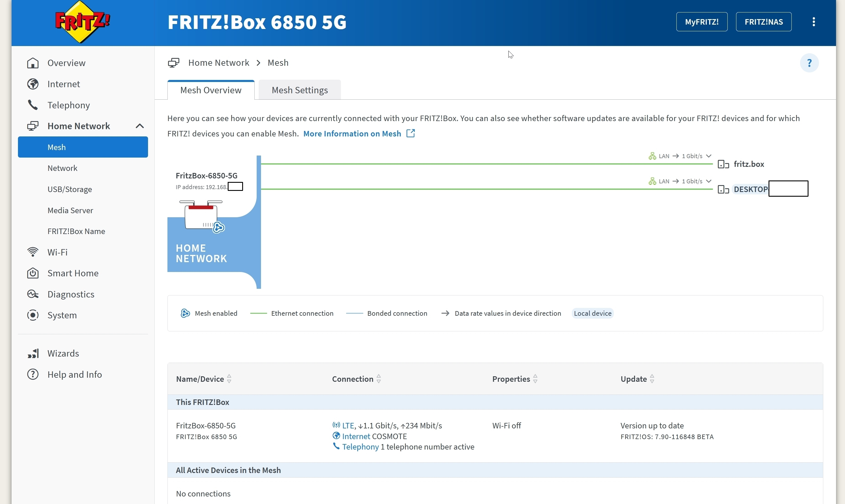Screen dimensions: 845x504
Task: Click Version up to date text
Action: (652, 426)
